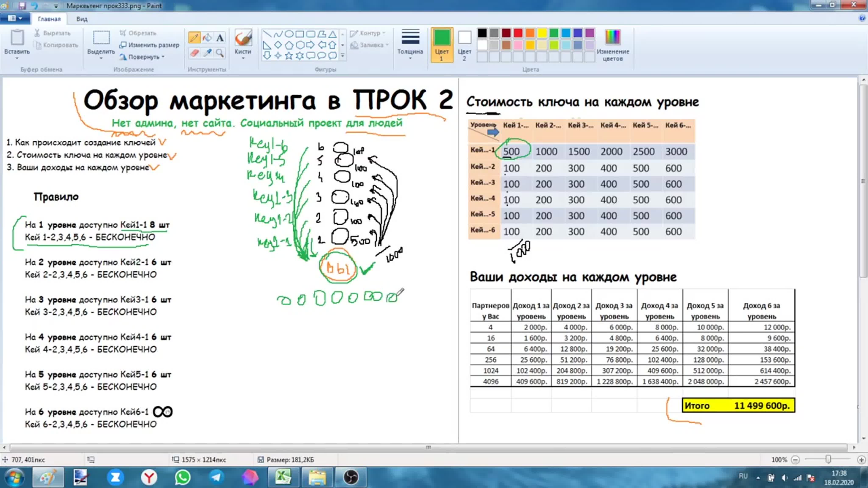Choose the five-point star shape
The width and height of the screenshot is (868, 488).
coord(289,55)
